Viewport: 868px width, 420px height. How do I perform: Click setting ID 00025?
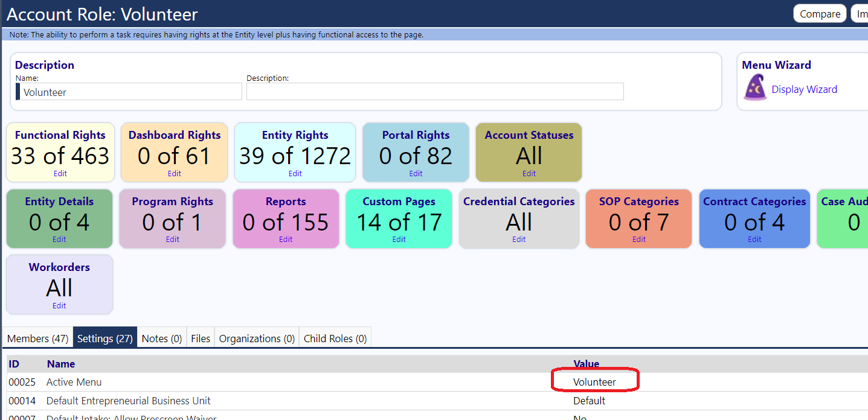point(22,382)
